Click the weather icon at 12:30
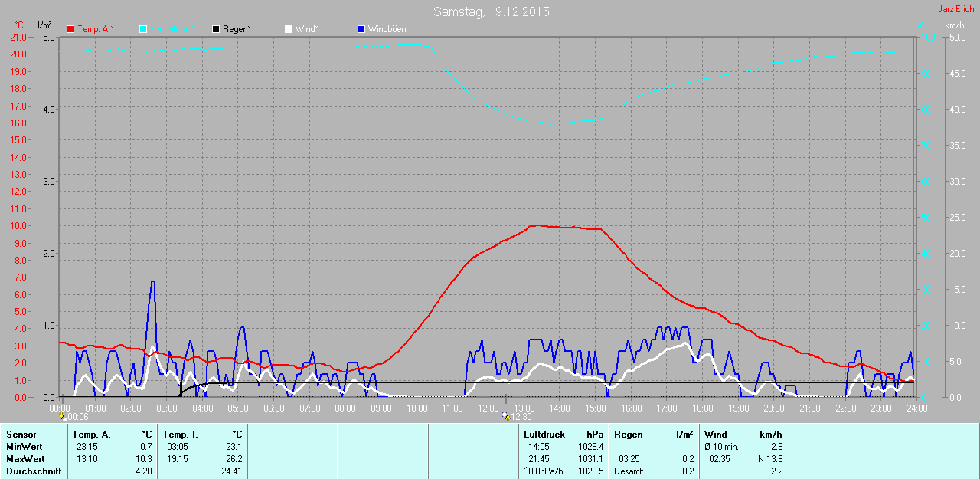Image resolution: width=980 pixels, height=479 pixels. point(505,416)
